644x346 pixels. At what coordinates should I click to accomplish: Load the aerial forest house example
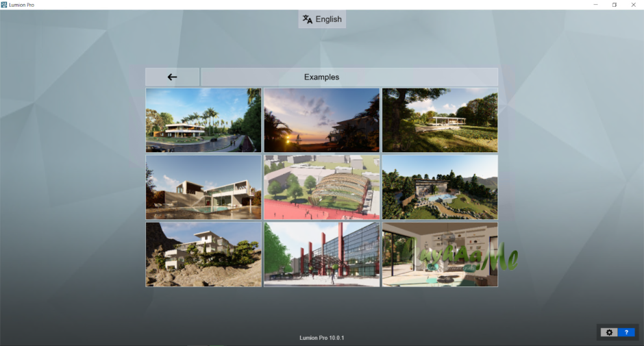439,187
